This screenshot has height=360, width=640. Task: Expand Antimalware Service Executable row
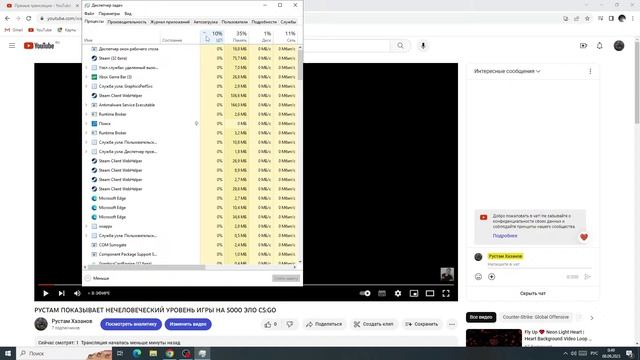(x=87, y=105)
